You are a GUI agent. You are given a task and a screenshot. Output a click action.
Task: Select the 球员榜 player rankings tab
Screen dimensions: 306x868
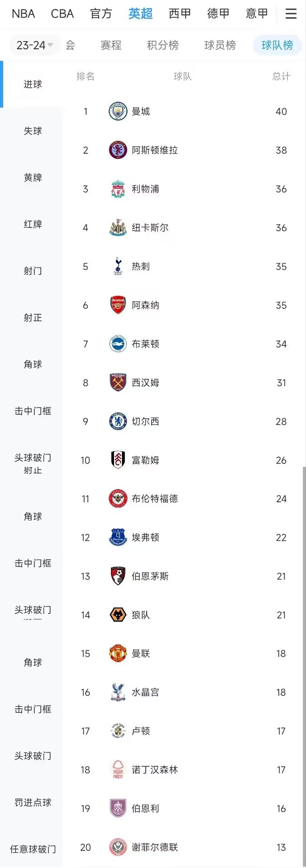click(x=220, y=45)
